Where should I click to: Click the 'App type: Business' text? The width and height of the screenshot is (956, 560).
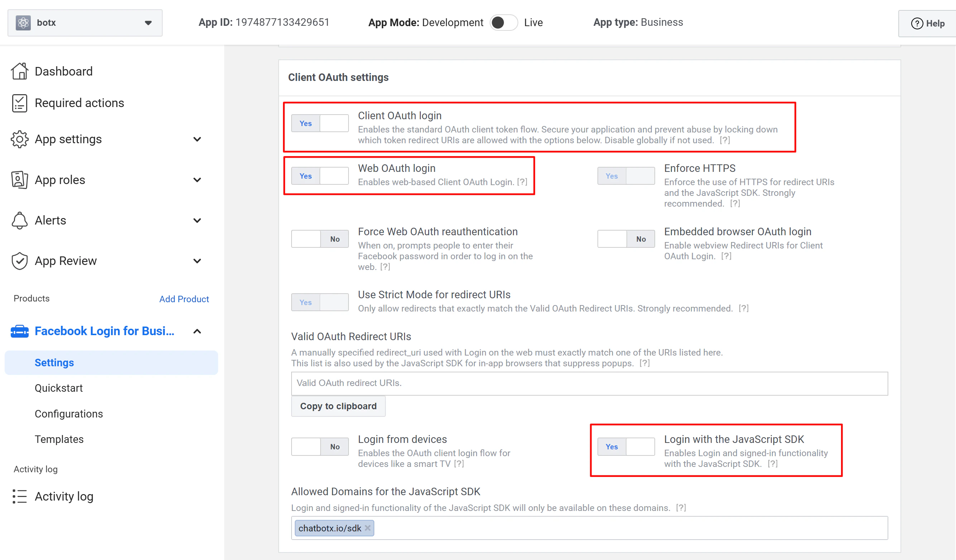coord(638,22)
